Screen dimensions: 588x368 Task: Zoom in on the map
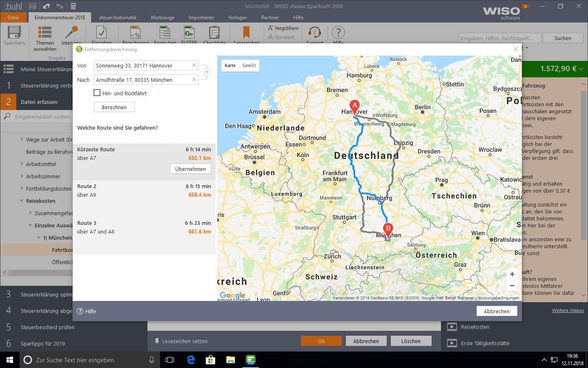(512, 274)
